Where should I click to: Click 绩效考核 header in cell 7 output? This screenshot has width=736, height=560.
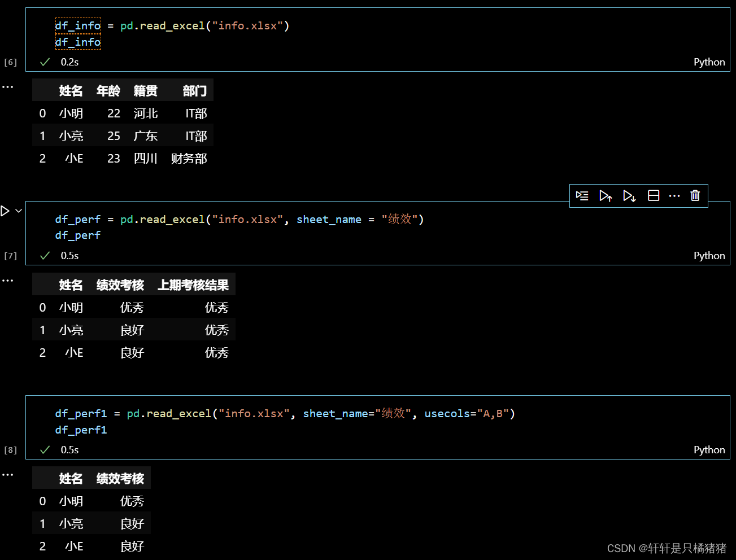(120, 285)
